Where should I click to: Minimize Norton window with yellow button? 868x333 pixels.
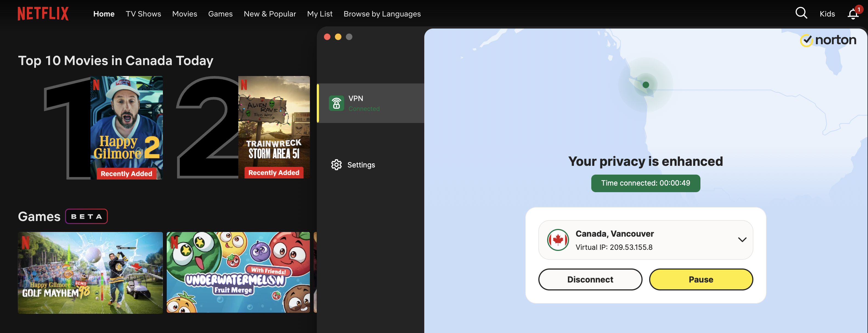tap(338, 37)
